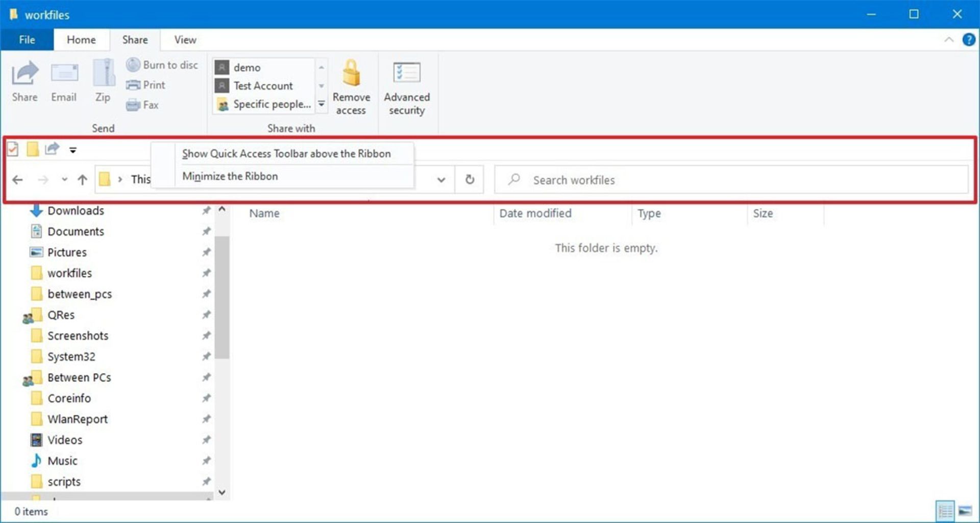Switch to details view in status bar

[x=945, y=511]
